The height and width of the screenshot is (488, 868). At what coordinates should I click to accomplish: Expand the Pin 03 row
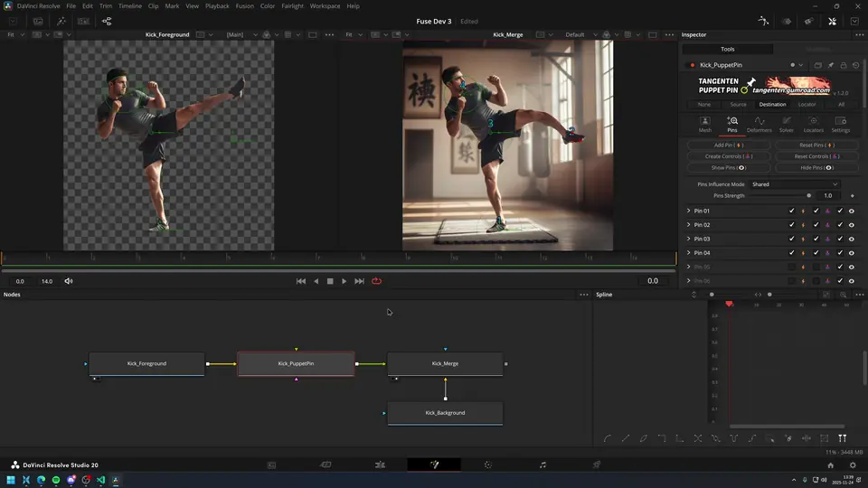[x=688, y=239]
